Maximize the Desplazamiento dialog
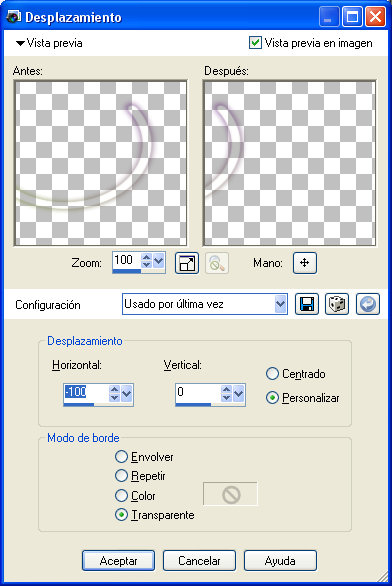Screen dimensions: 392x586 click(x=352, y=17)
